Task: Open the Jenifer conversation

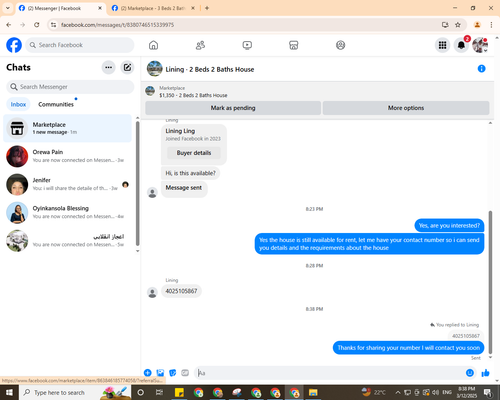Action: [x=67, y=184]
